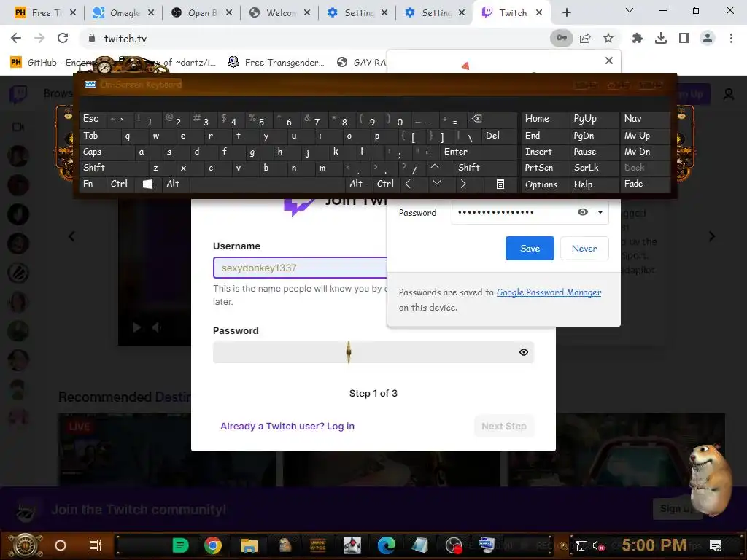Click the right arrow key on On-Screen Keyboard
The height and width of the screenshot is (560, 747).
[462, 184]
